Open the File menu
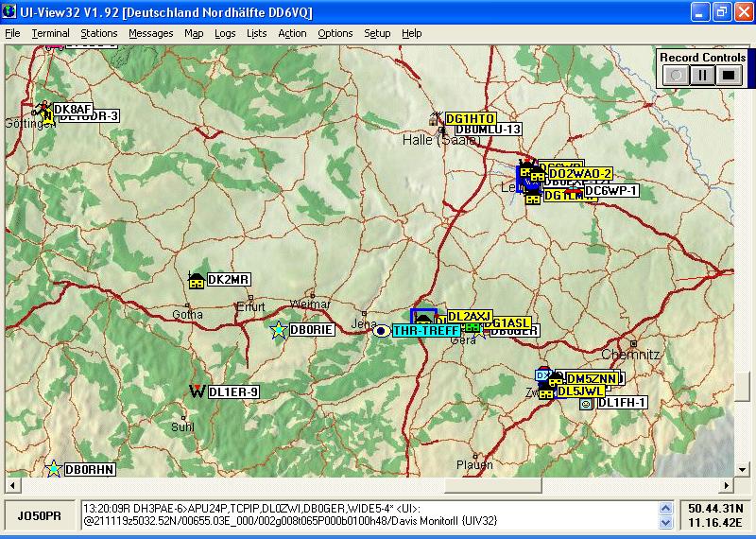The width and height of the screenshot is (756, 539). (12, 33)
